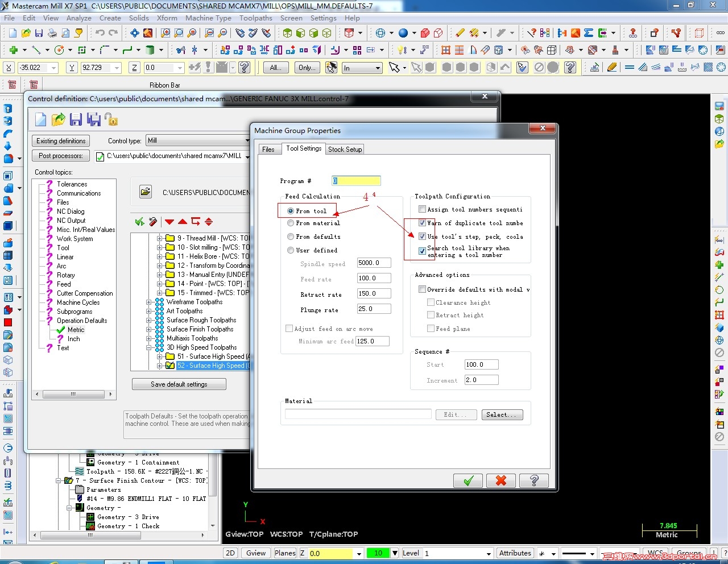The width and height of the screenshot is (728, 564).
Task: Click the All... selection button
Action: coord(276,68)
